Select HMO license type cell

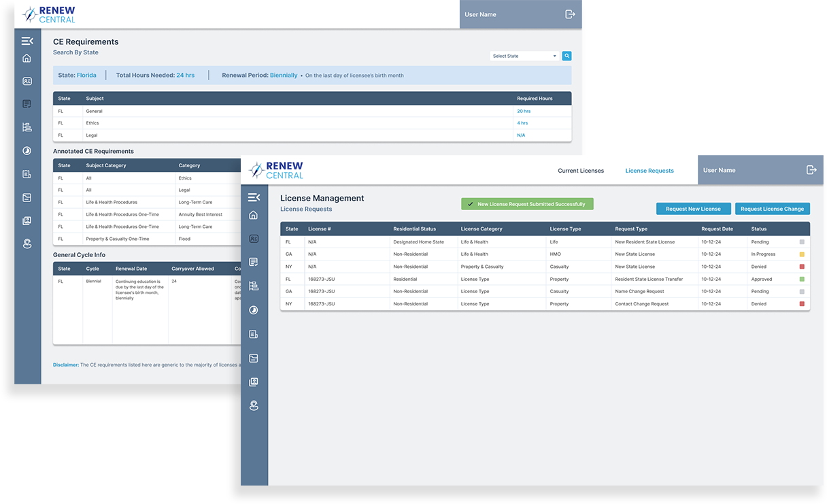coord(556,254)
